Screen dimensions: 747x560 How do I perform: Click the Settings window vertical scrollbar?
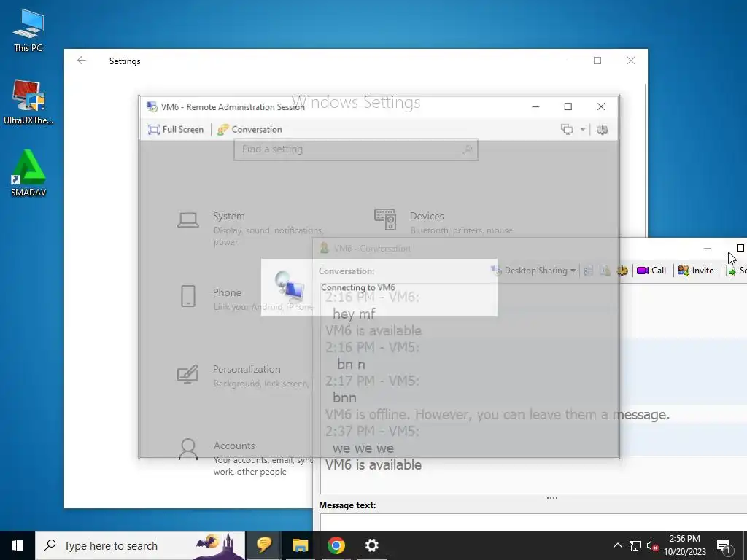[x=646, y=162]
